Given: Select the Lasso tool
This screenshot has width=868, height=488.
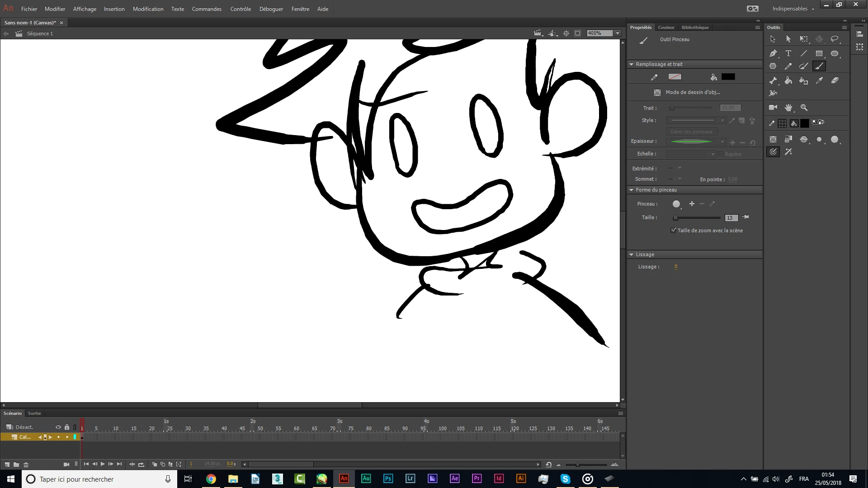Looking at the screenshot, I should point(835,39).
